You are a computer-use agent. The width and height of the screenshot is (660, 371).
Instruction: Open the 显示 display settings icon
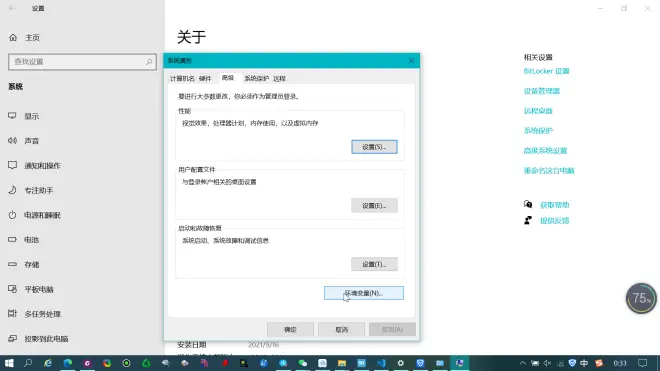12,116
